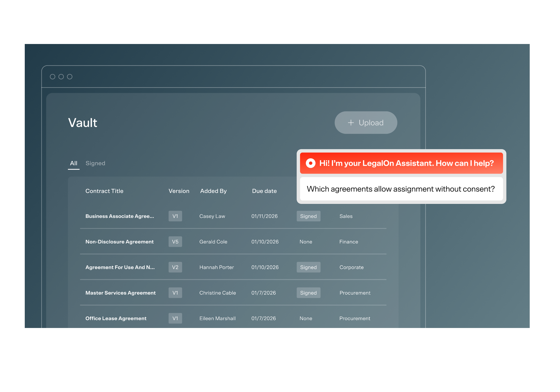
Task: Switch to the Signed tab
Action: [x=95, y=163]
